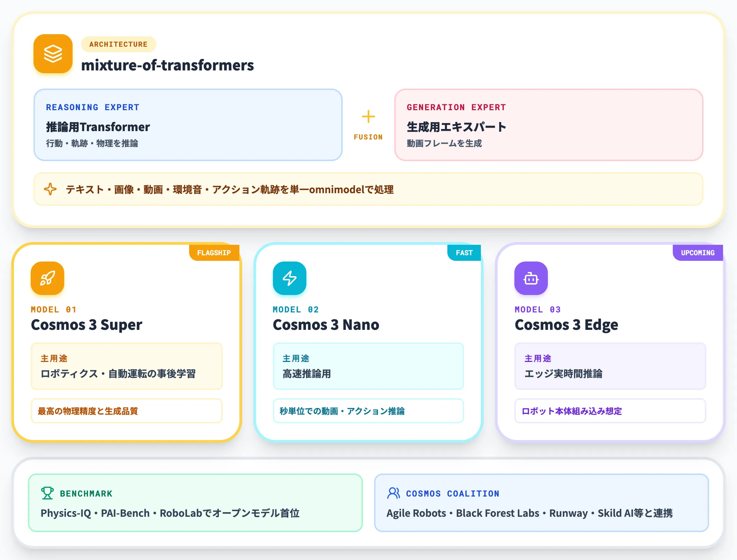Click the ロボティクス・自動運転の事後学習 text
The image size is (737, 560).
pos(118,374)
